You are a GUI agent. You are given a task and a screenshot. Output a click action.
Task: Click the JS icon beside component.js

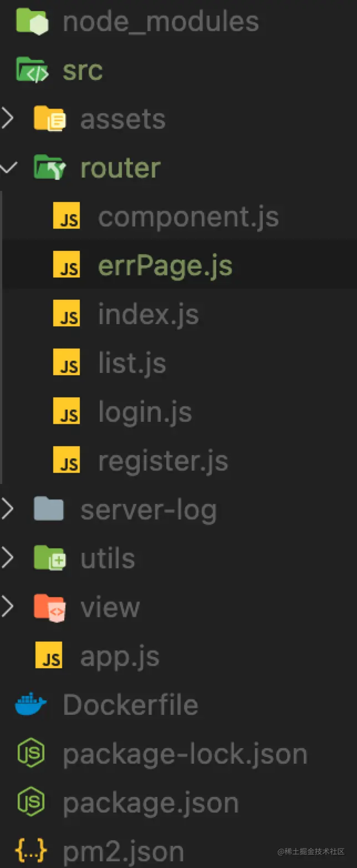[x=67, y=216]
